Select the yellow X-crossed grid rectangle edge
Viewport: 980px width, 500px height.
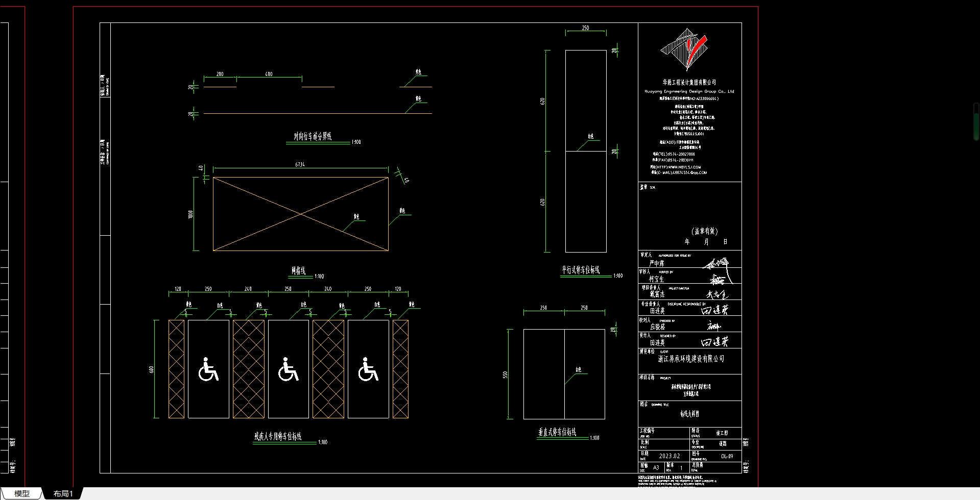(301, 178)
